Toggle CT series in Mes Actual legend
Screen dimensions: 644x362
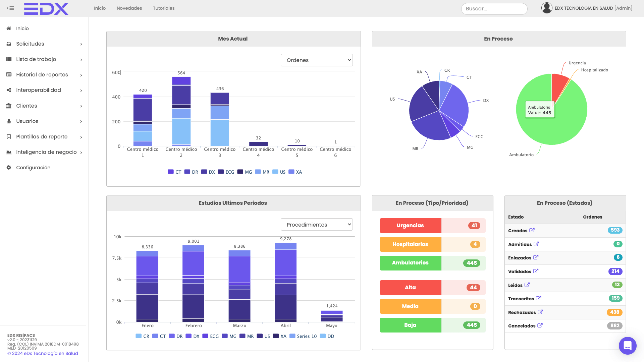pos(174,172)
